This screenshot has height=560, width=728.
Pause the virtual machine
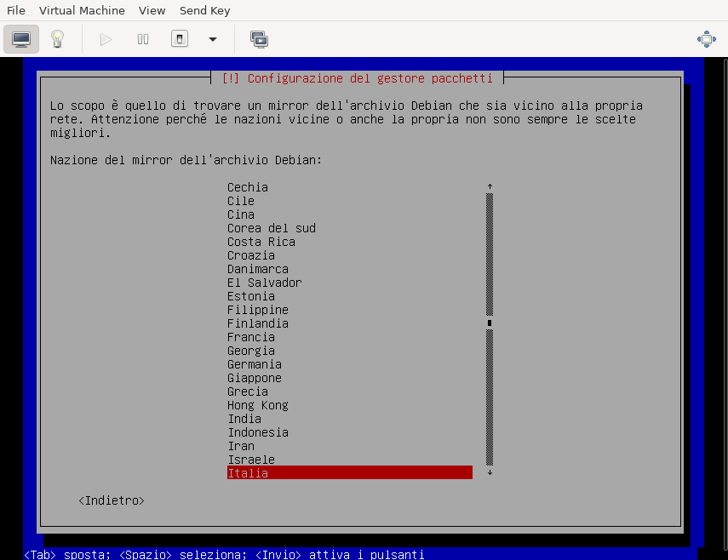143,39
